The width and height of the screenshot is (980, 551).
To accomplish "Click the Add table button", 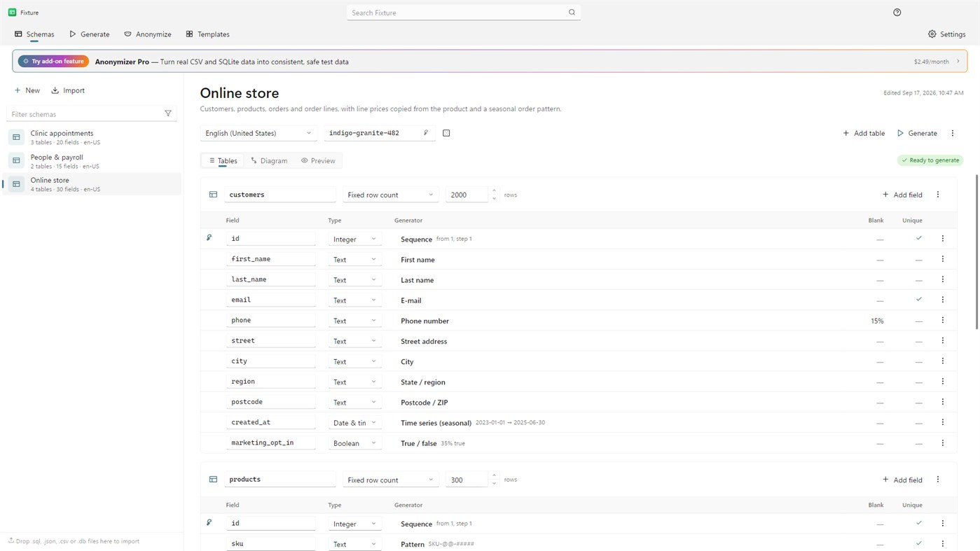I will (x=864, y=133).
